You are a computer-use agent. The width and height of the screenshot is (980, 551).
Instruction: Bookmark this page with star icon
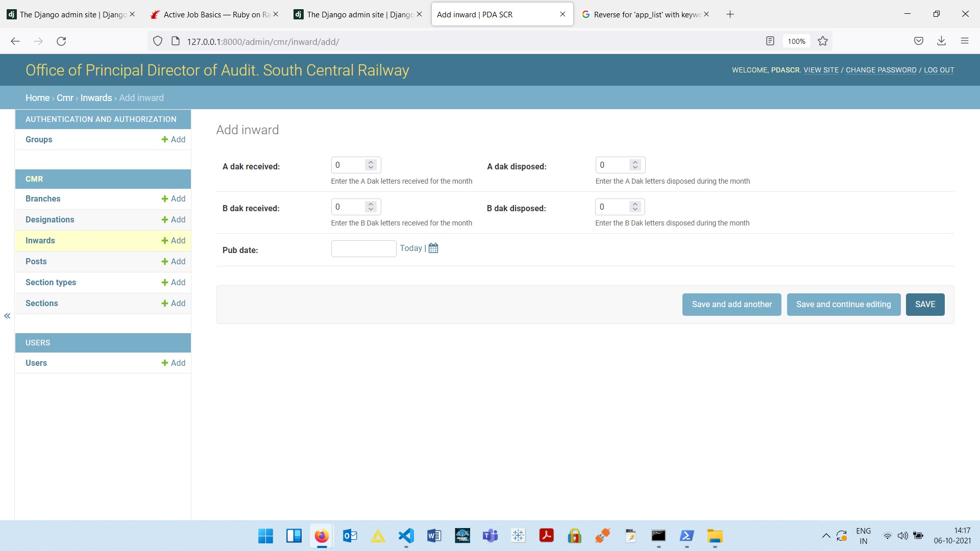(823, 41)
